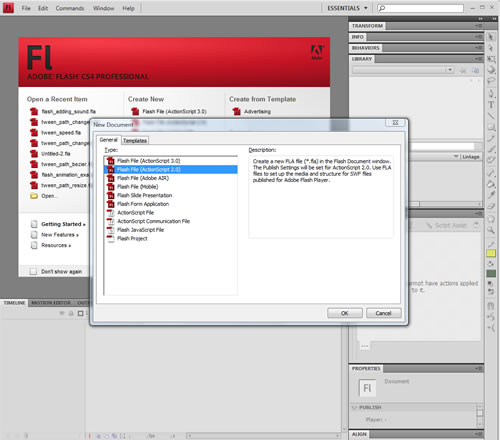Select the Hand tool
Screen dimensions: 500x440
tap(491, 219)
